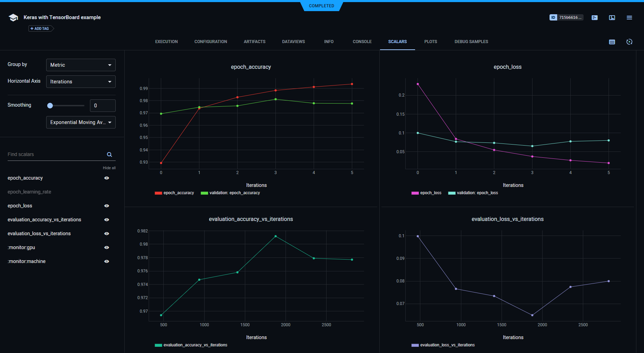Expand the Horizontal Axis Iterations dropdown
The height and width of the screenshot is (353, 644).
[x=81, y=82]
